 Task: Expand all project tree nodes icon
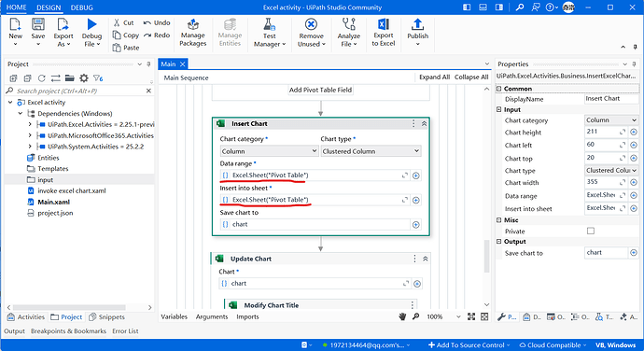point(13,78)
